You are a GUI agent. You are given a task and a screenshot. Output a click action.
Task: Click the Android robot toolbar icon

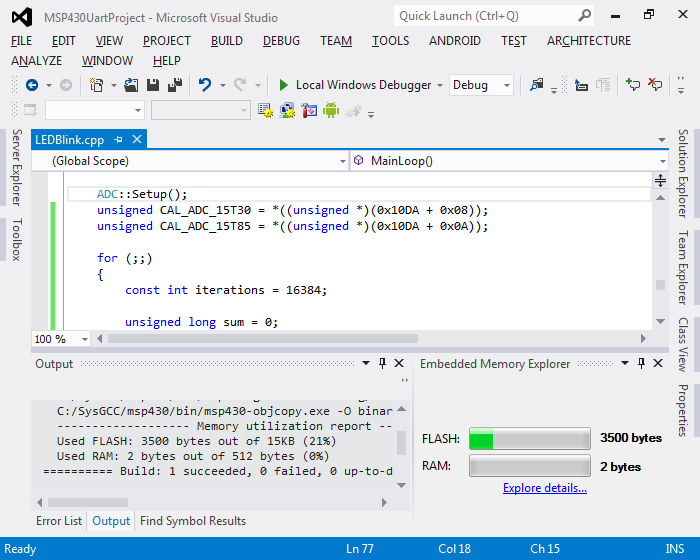pyautogui.click(x=331, y=110)
